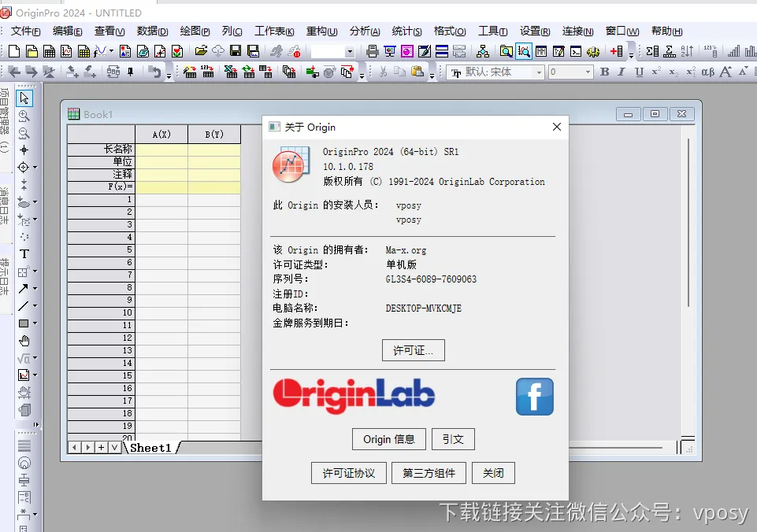This screenshot has height=532, width=757.
Task: Click the Sort A-Z toolbar icon
Action: (x=687, y=51)
